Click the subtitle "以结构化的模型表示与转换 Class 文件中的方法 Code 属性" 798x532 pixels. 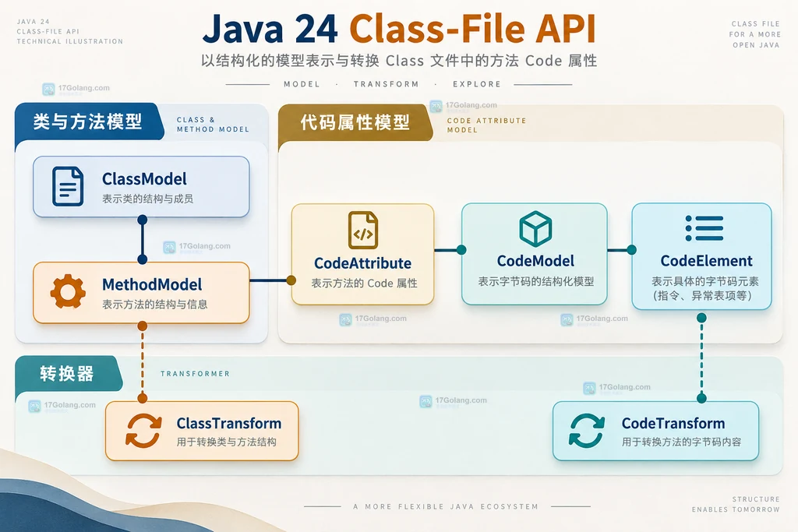[399, 61]
